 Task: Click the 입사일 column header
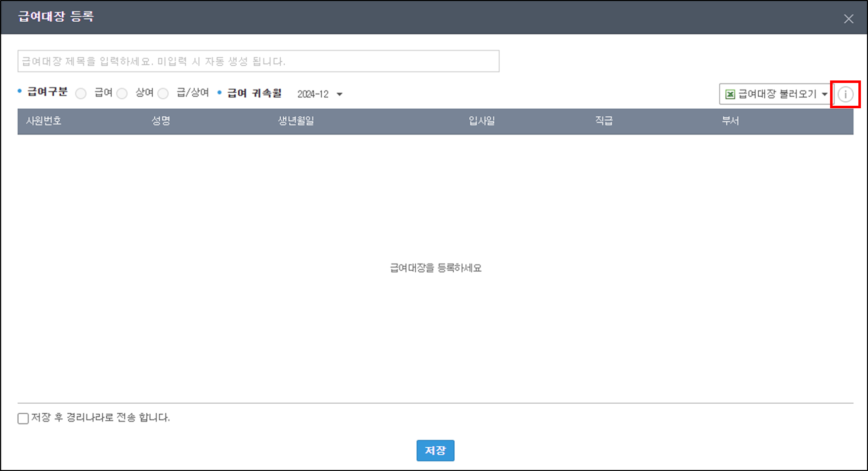click(x=482, y=121)
